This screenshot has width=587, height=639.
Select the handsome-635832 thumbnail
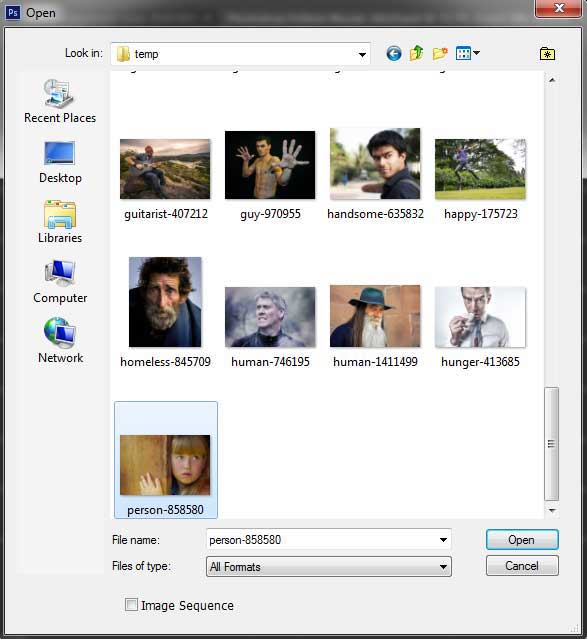[x=375, y=163]
